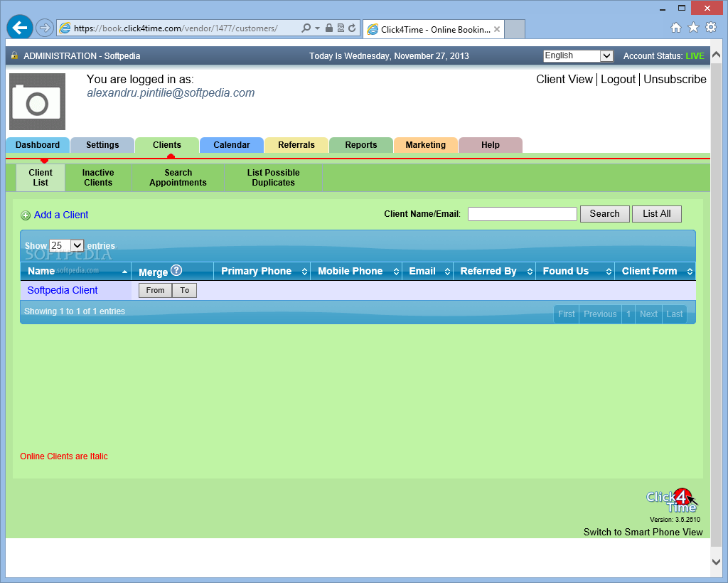Viewport: 728px width, 583px height.
Task: Open address bar autocomplete dropdown arrow
Action: [318, 28]
